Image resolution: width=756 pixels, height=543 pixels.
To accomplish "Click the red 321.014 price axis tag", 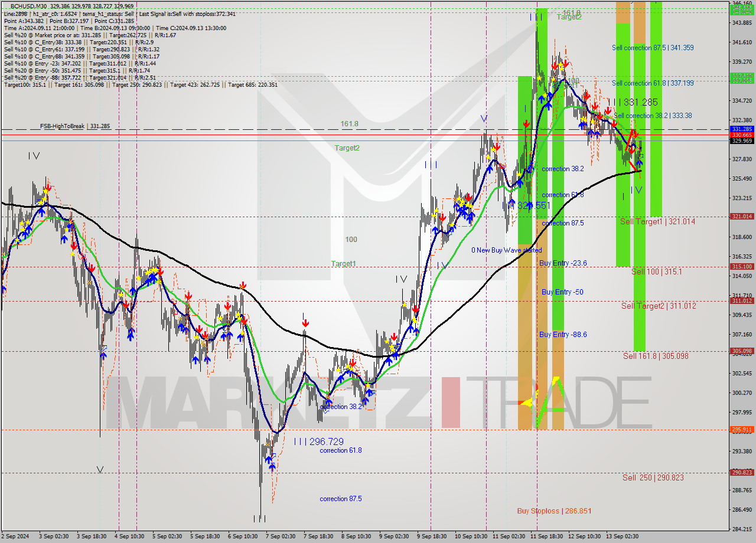I will [742, 217].
